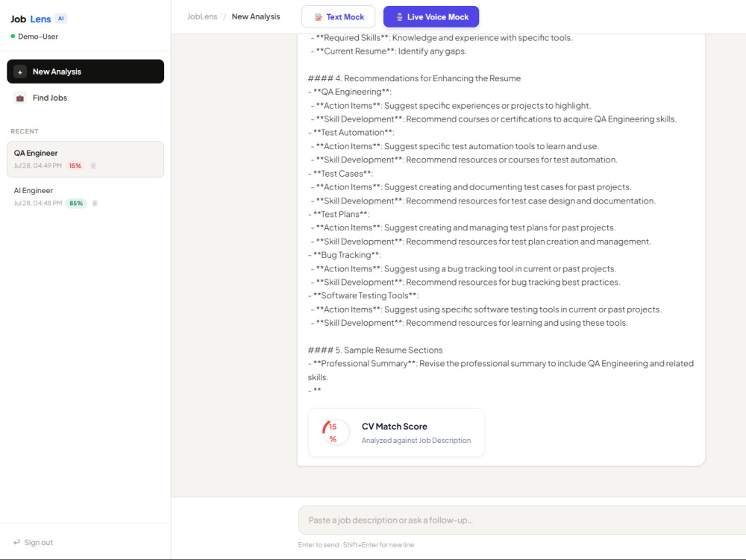Launch the Live Voice Mock
Screen dimensions: 746x560
point(431,17)
